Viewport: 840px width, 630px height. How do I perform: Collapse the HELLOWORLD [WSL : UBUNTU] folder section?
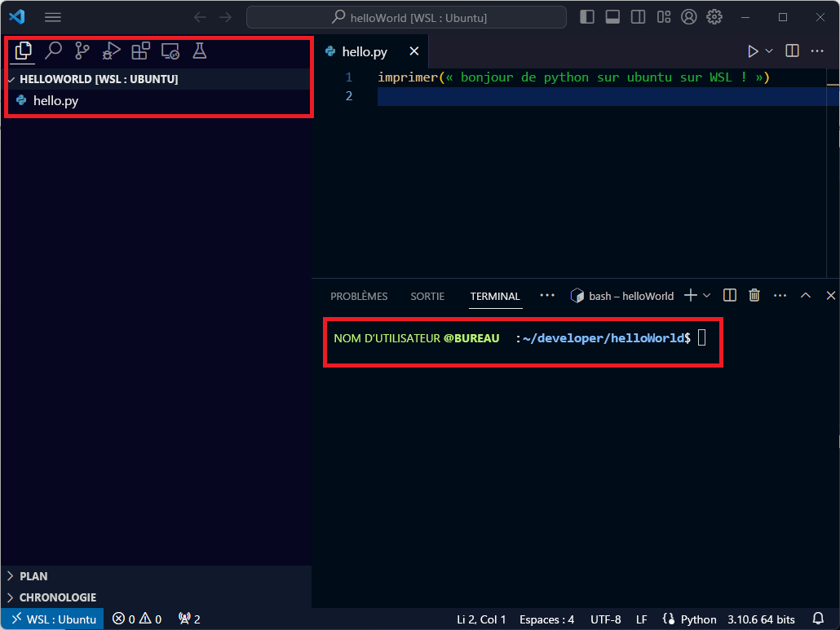155,79
